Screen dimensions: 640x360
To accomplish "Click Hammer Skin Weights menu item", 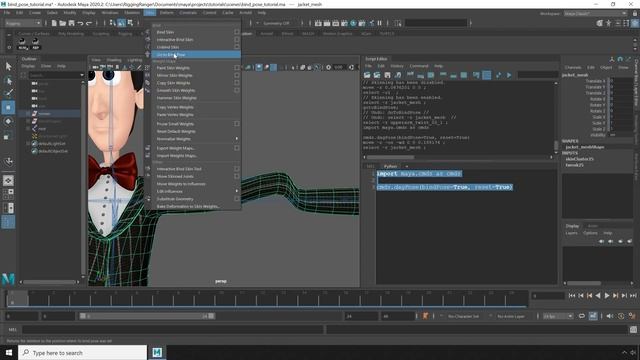I will point(177,98).
